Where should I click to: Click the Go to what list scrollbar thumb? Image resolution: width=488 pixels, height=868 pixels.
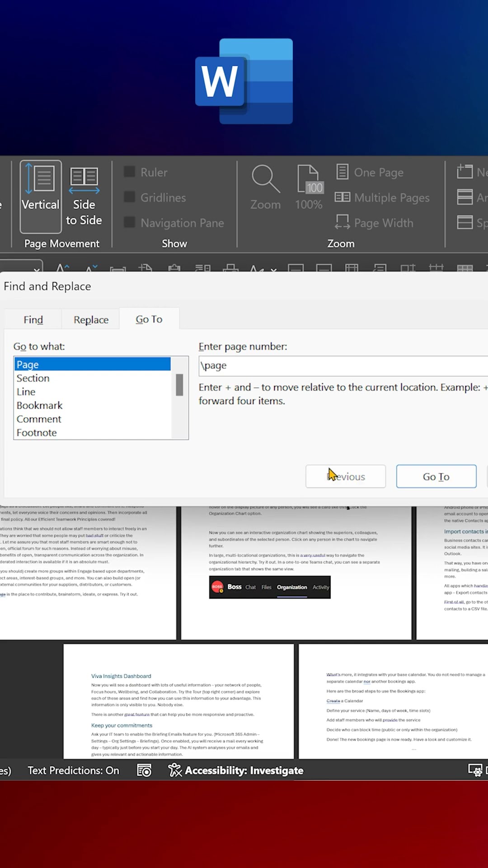pyautogui.click(x=179, y=385)
